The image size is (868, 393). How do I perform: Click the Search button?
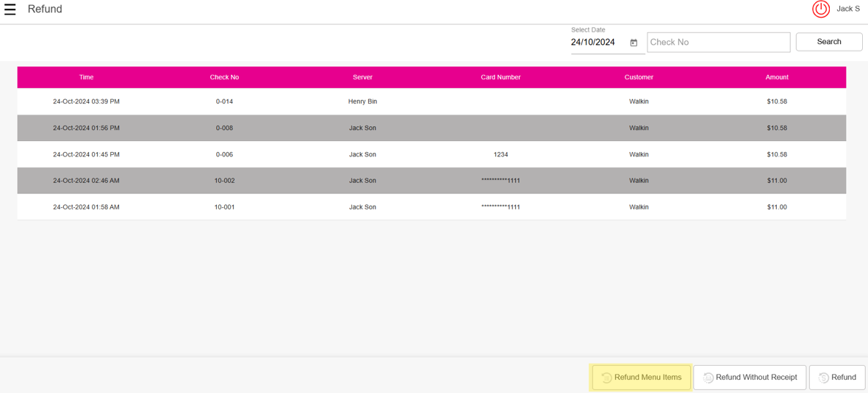(x=828, y=42)
